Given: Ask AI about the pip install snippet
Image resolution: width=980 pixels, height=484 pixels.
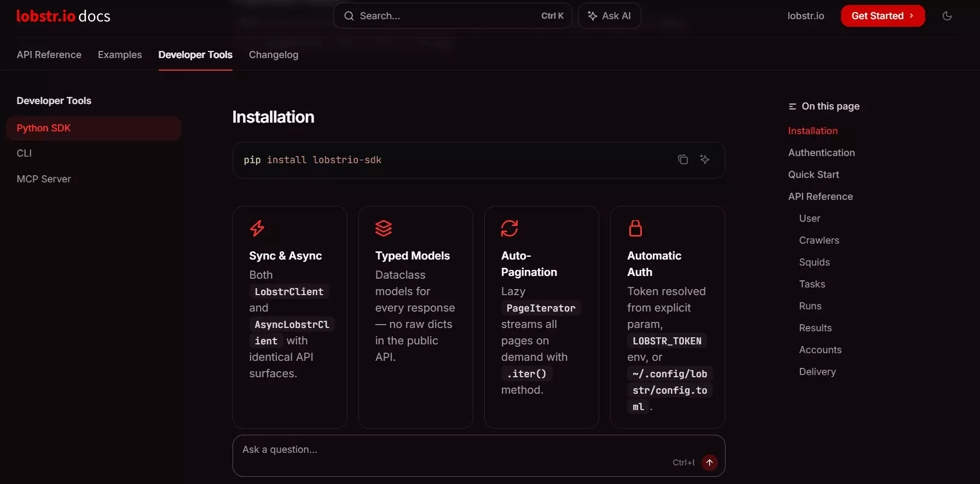Looking at the screenshot, I should pyautogui.click(x=705, y=159).
